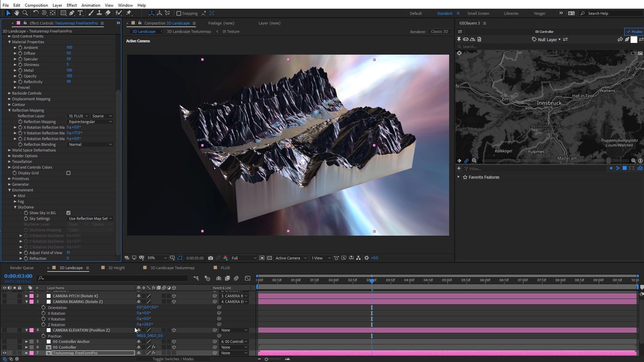The width and height of the screenshot is (644, 362).
Task: Uncheck Show Sky in BG checkbox
Action: (68, 213)
